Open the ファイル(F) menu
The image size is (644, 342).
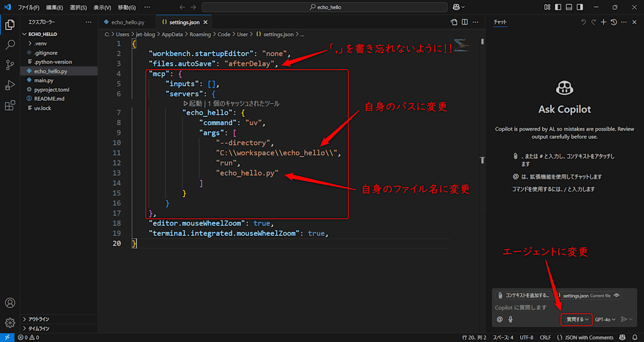click(x=28, y=8)
